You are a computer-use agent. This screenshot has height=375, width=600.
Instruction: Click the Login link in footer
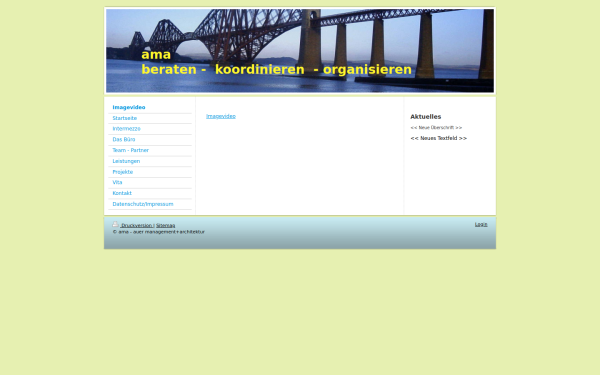(481, 224)
